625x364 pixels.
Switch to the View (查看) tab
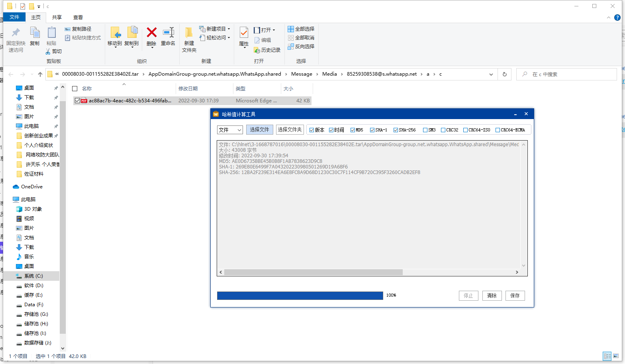tap(78, 18)
